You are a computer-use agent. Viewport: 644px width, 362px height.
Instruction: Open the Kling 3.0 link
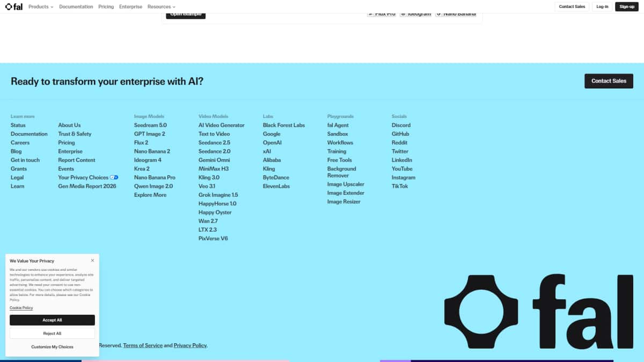(209, 178)
